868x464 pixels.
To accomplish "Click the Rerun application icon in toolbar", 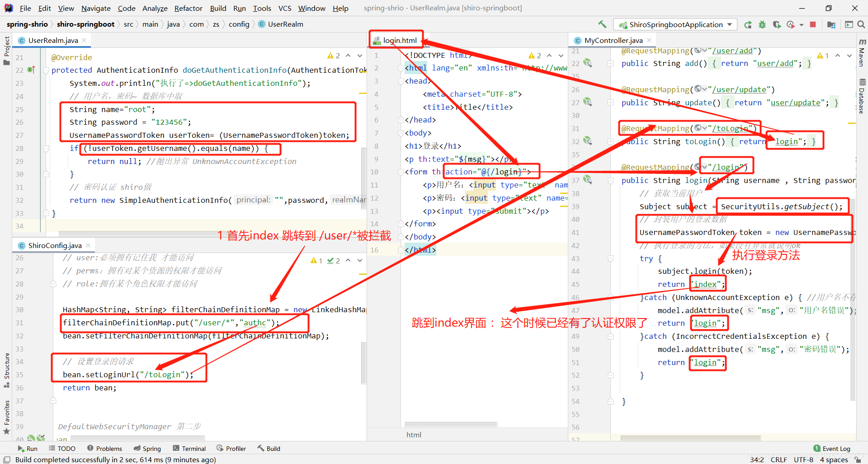I will tap(748, 24).
